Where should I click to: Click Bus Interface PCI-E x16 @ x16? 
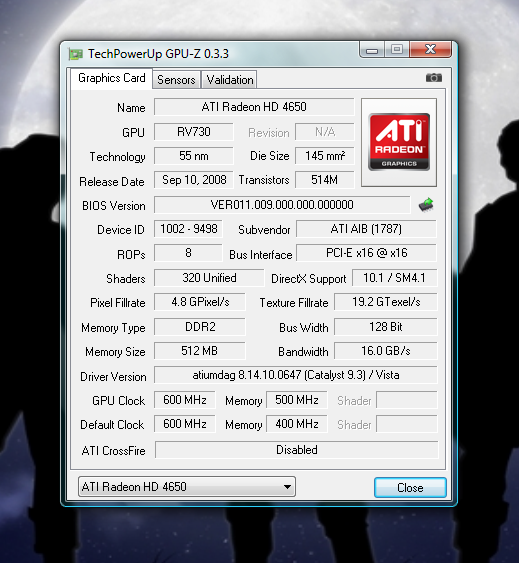point(366,253)
